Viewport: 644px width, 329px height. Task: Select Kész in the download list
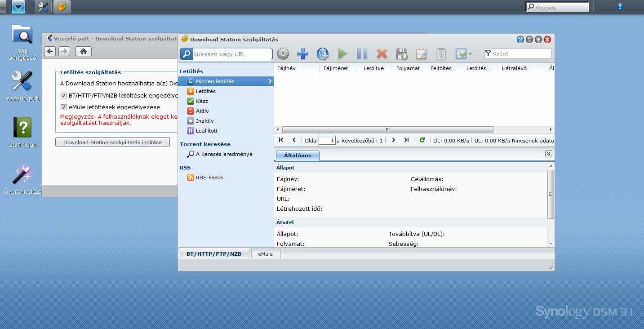tap(202, 101)
